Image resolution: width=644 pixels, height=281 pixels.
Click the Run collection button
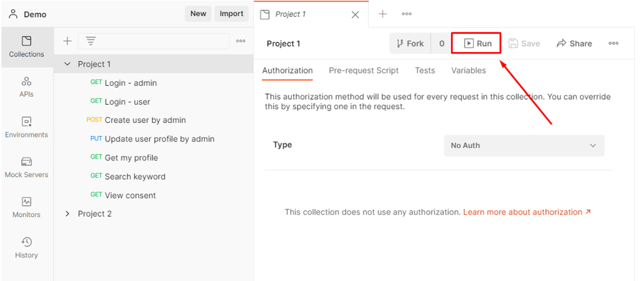[477, 43]
